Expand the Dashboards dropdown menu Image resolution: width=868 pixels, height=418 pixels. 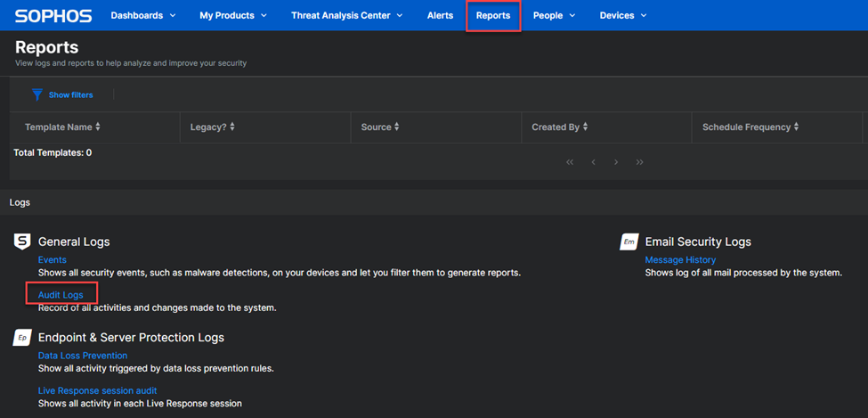coord(142,15)
